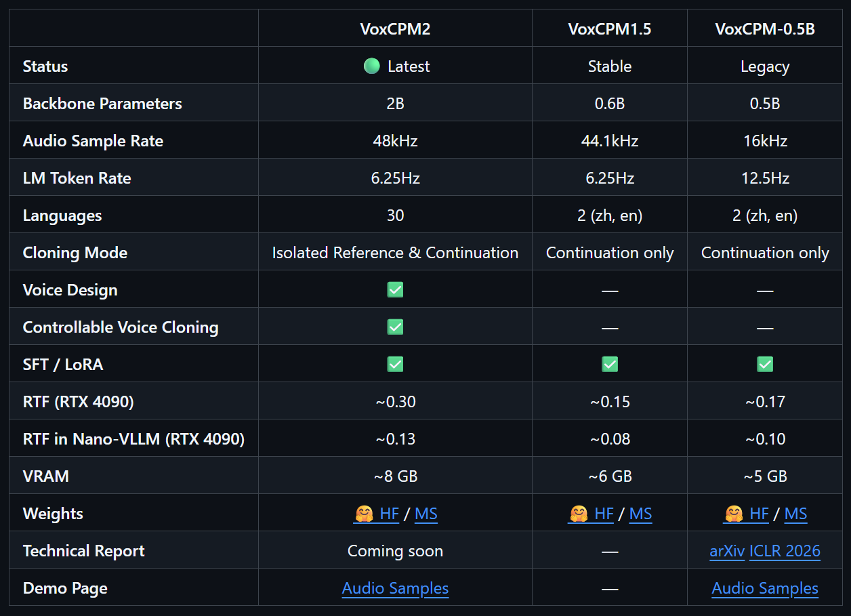The width and height of the screenshot is (851, 616).
Task: Click the hugging face emoji under VoxCPM1.5
Action: pyautogui.click(x=578, y=514)
